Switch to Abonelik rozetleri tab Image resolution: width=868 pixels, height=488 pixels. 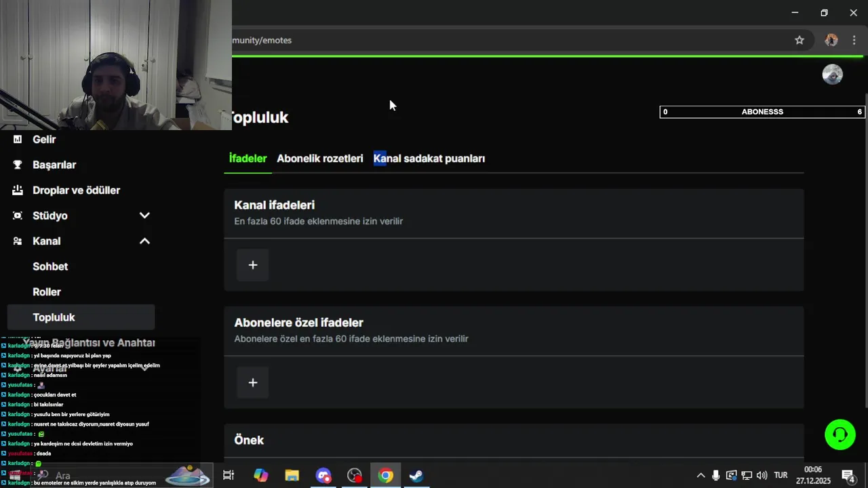pyautogui.click(x=320, y=159)
